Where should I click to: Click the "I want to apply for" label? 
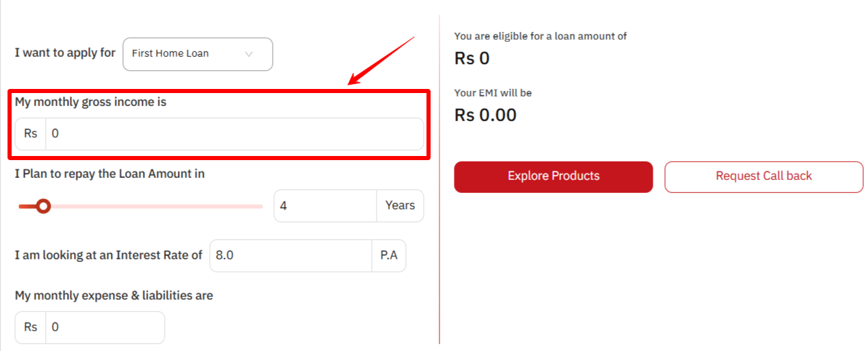65,53
